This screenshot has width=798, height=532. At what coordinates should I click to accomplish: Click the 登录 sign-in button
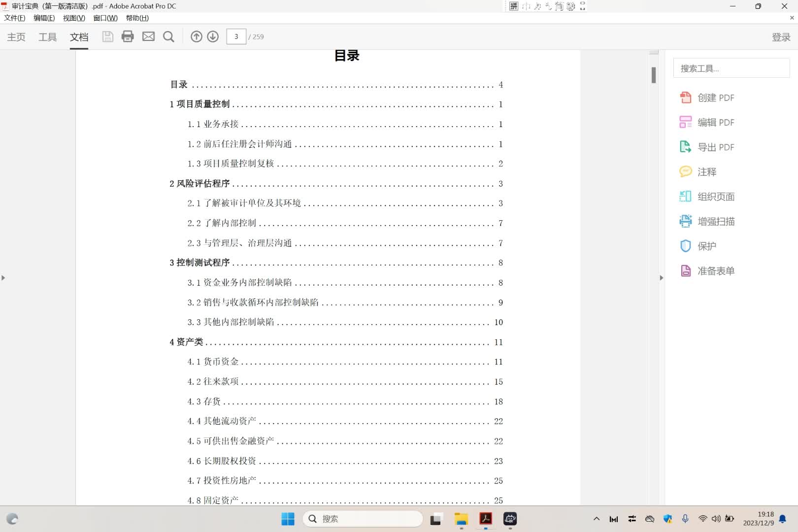point(781,37)
